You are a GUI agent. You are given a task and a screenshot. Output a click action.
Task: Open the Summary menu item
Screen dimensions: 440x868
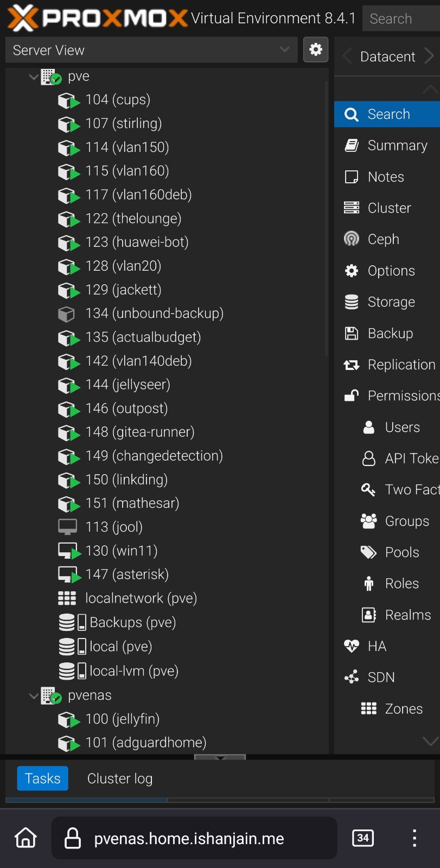point(397,145)
